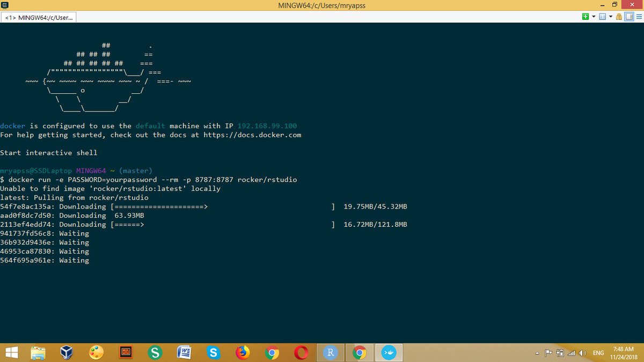Click the 'Unable to find image' message
644x362 pixels.
coord(110,189)
